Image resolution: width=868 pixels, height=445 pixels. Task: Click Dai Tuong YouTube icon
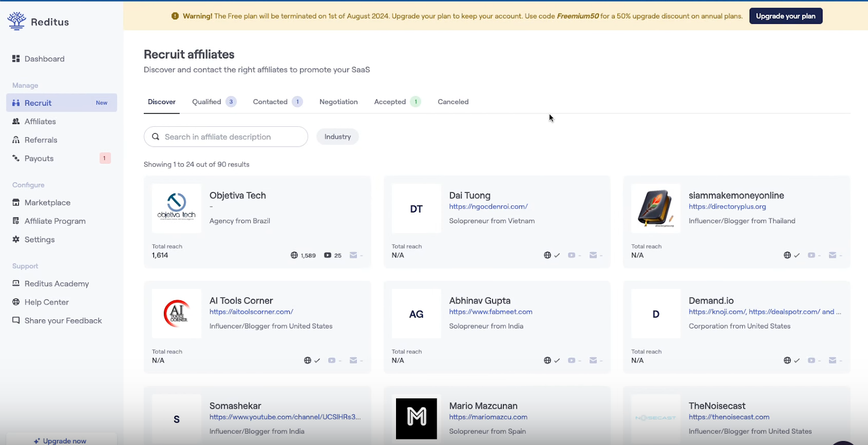pyautogui.click(x=571, y=255)
